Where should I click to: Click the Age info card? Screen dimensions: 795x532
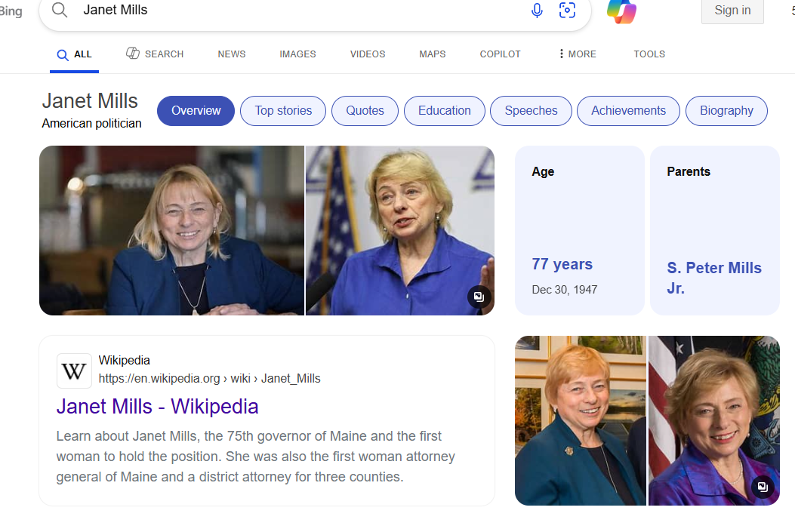coord(580,231)
